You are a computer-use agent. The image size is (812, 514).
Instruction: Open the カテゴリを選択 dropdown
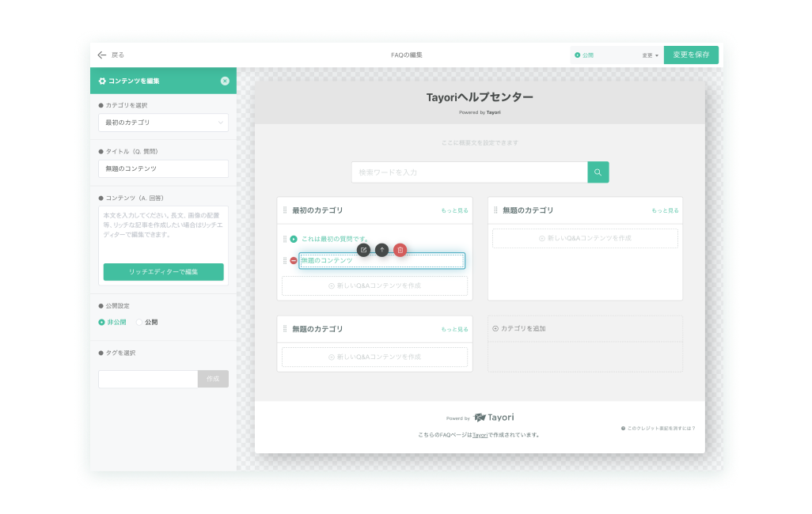[163, 123]
